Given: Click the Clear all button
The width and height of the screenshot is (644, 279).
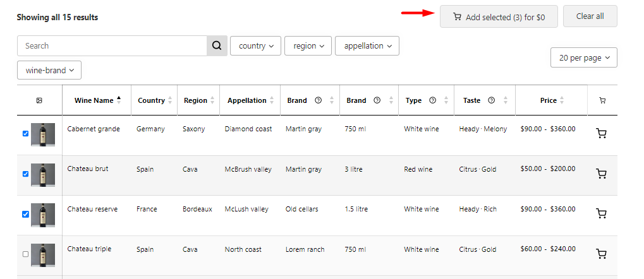Looking at the screenshot, I should pyautogui.click(x=590, y=16).
